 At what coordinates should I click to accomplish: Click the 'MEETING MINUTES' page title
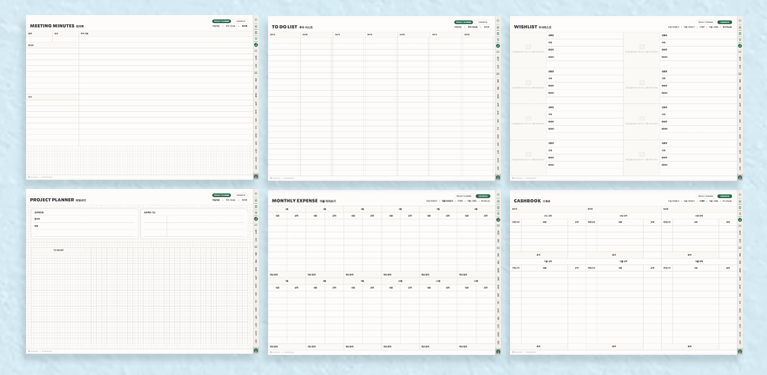[x=52, y=26]
